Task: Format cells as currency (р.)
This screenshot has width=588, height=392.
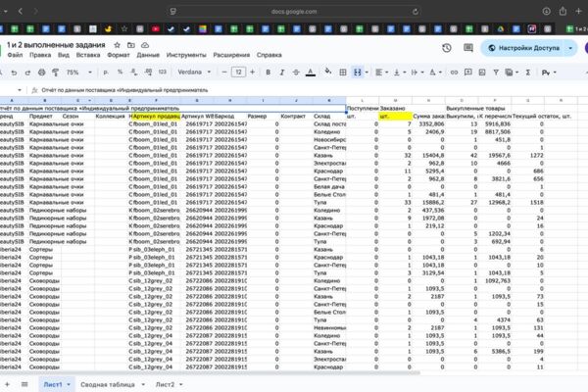Action: coord(106,72)
